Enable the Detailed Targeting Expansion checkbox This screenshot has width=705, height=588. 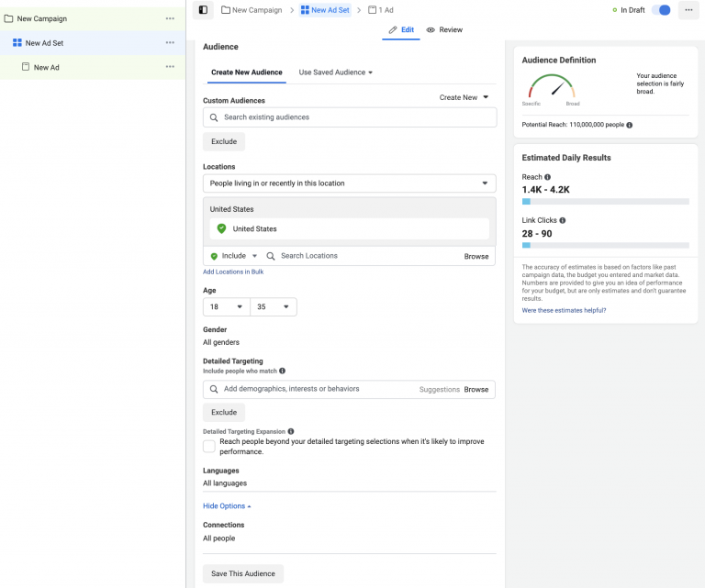click(209, 446)
